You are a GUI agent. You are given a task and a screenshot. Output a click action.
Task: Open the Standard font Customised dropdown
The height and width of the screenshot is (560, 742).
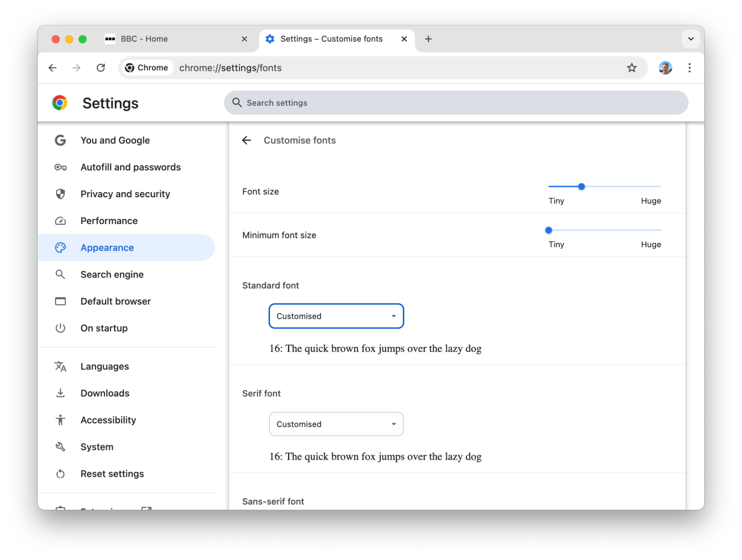click(336, 316)
